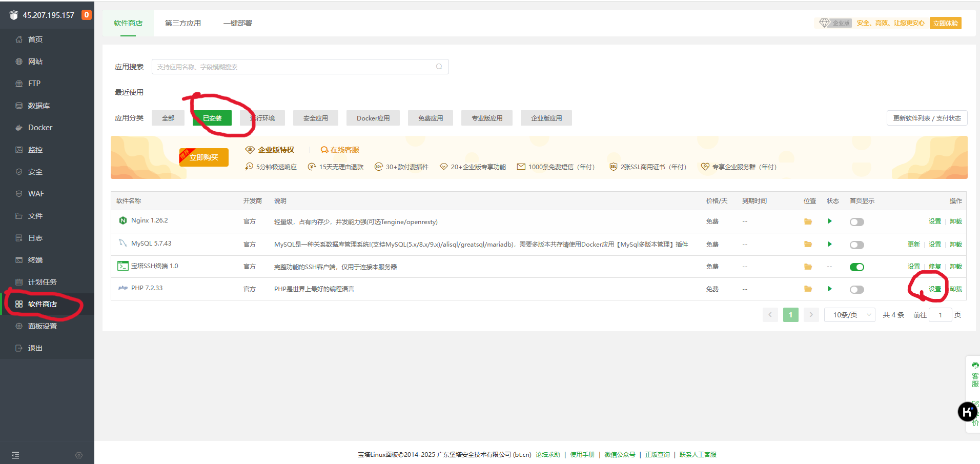Image resolution: width=980 pixels, height=464 pixels.
Task: Switch to the 一键部署 tab
Action: (237, 23)
